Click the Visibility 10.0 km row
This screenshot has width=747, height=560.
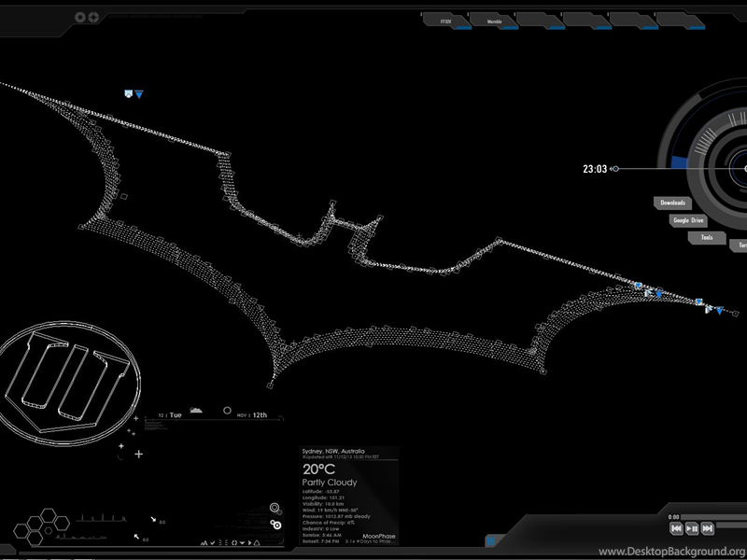pos(322,504)
